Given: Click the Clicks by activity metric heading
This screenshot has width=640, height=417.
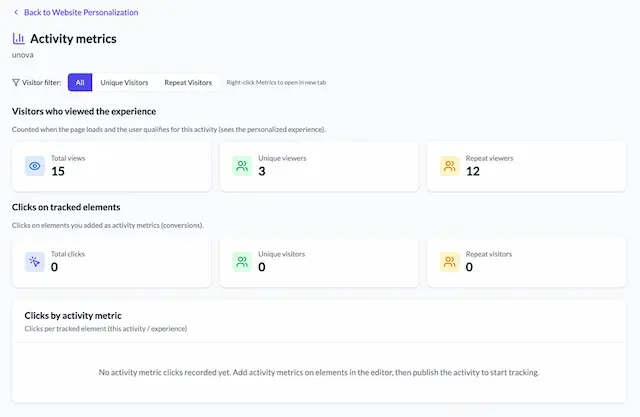Looking at the screenshot, I should click(x=73, y=316).
